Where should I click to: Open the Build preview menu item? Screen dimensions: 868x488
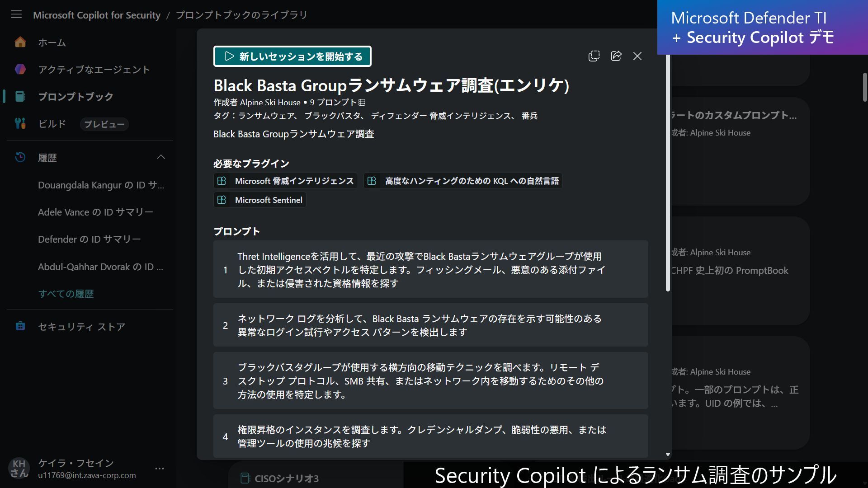(x=52, y=124)
